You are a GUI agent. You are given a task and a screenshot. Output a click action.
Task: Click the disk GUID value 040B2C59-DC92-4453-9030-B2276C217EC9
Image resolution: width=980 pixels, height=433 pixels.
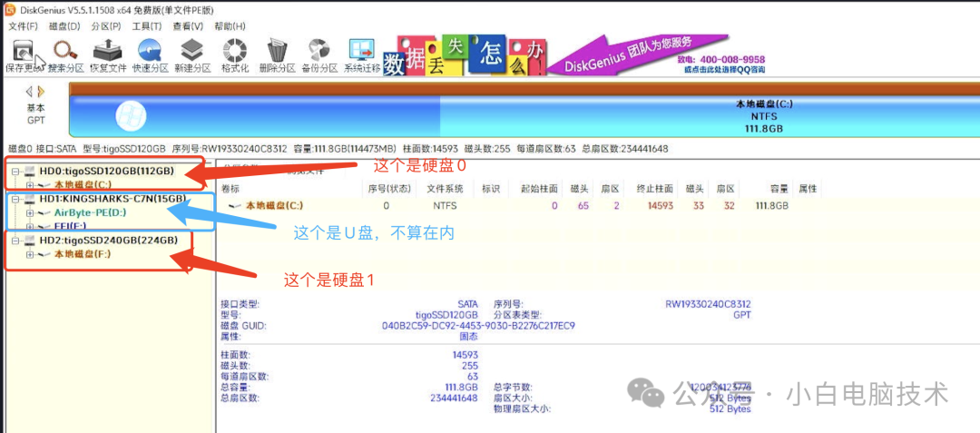coord(478,326)
